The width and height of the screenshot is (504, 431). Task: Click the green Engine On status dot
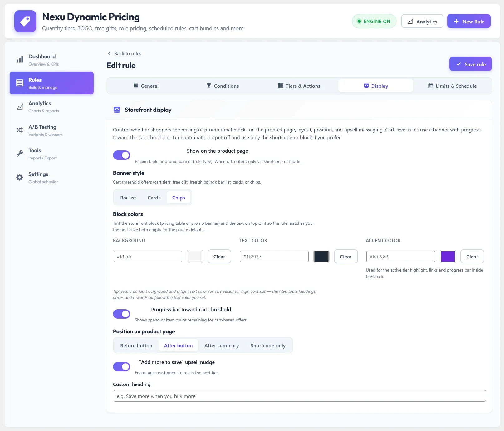click(x=359, y=21)
